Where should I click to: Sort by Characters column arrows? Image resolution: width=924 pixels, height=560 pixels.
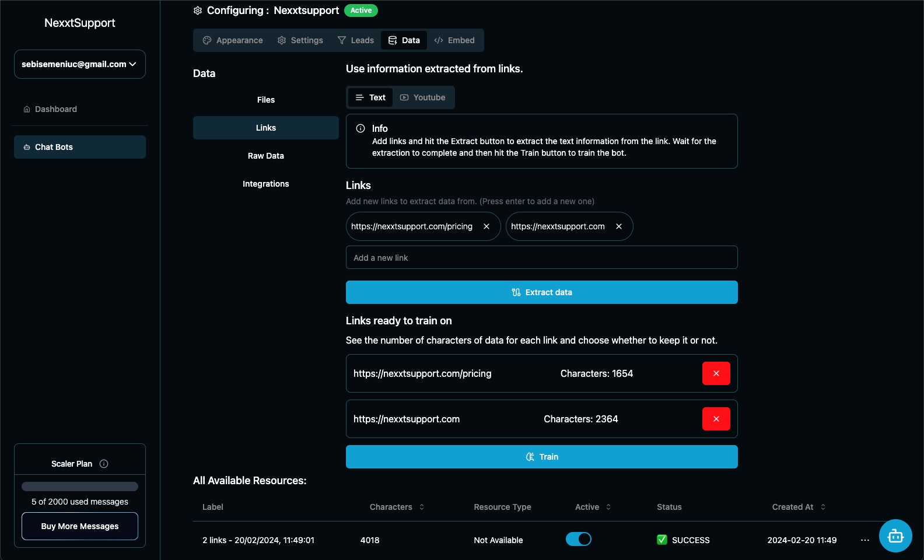422,507
